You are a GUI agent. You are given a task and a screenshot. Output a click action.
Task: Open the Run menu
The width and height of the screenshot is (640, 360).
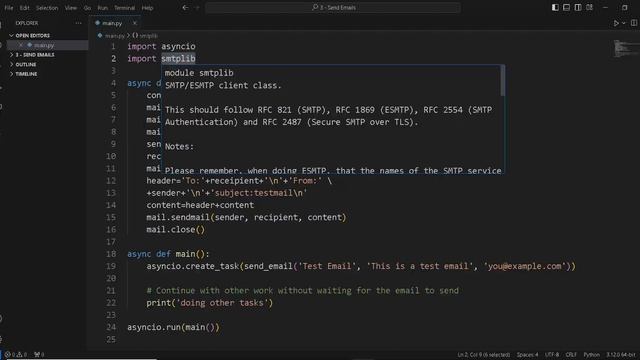click(102, 8)
